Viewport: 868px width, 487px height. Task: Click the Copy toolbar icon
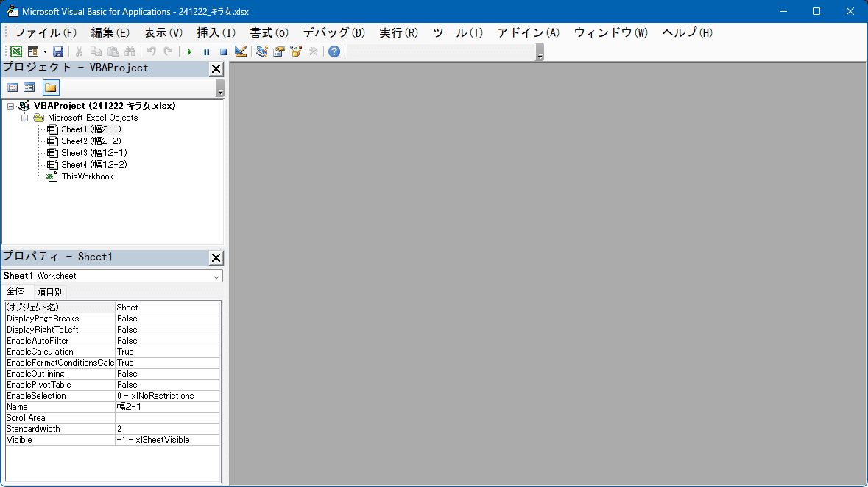tap(96, 51)
